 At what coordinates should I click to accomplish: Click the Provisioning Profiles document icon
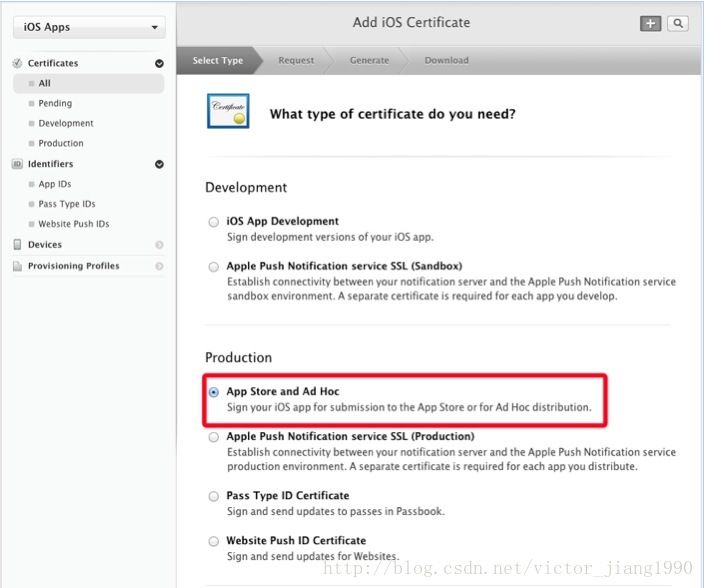point(17,266)
